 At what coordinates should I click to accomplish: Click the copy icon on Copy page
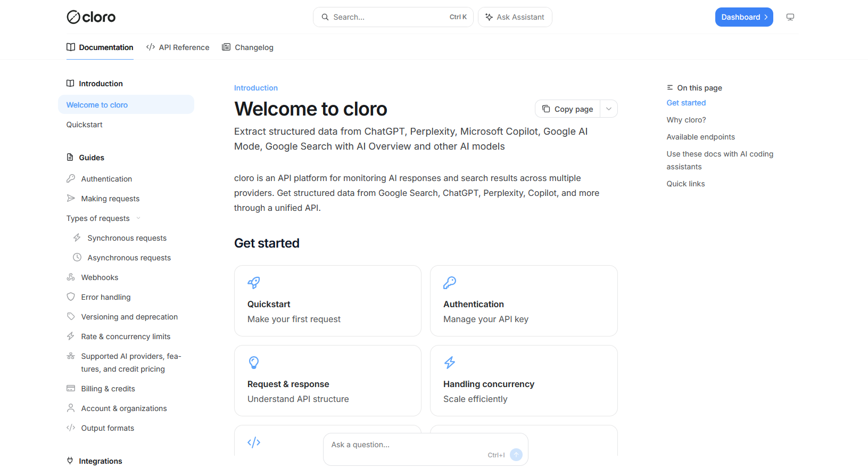[546, 109]
